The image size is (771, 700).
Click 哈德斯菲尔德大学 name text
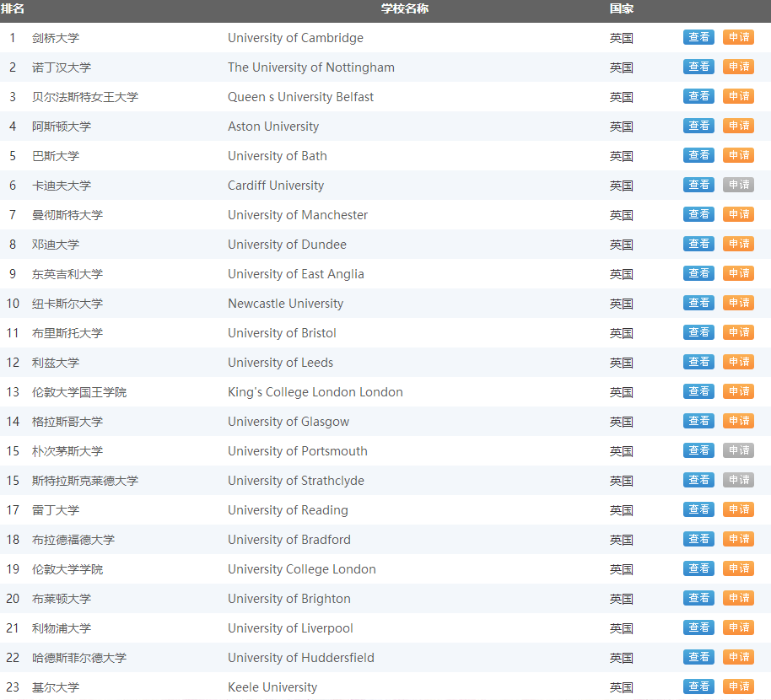pos(79,657)
